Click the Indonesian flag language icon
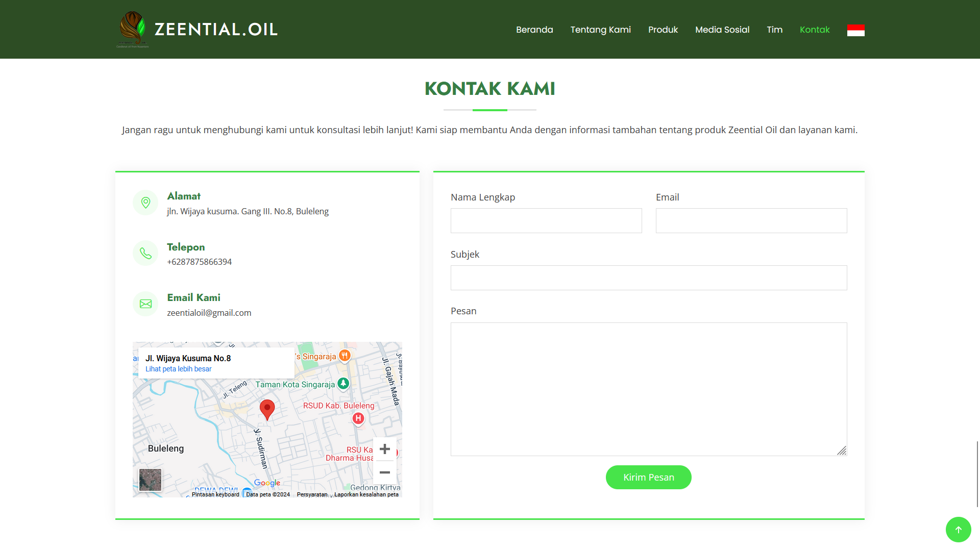This screenshot has width=980, height=551. [855, 30]
